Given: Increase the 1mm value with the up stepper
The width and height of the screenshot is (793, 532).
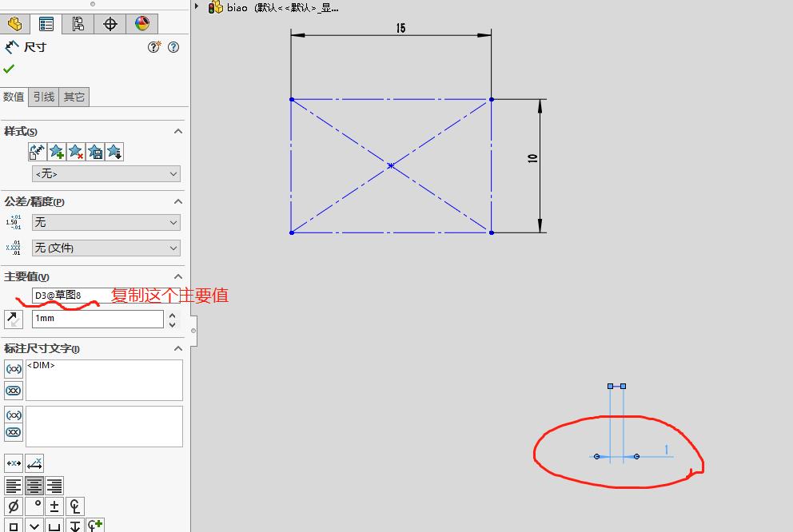Looking at the screenshot, I should tap(173, 314).
